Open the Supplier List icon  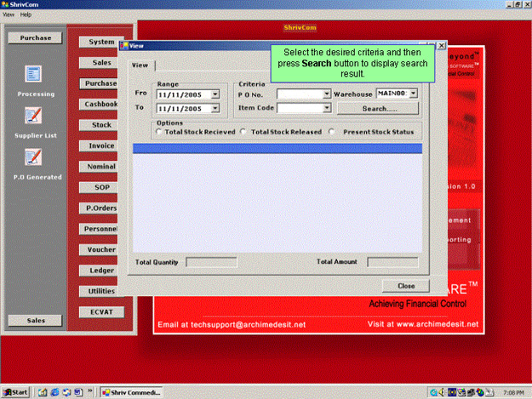coord(34,116)
